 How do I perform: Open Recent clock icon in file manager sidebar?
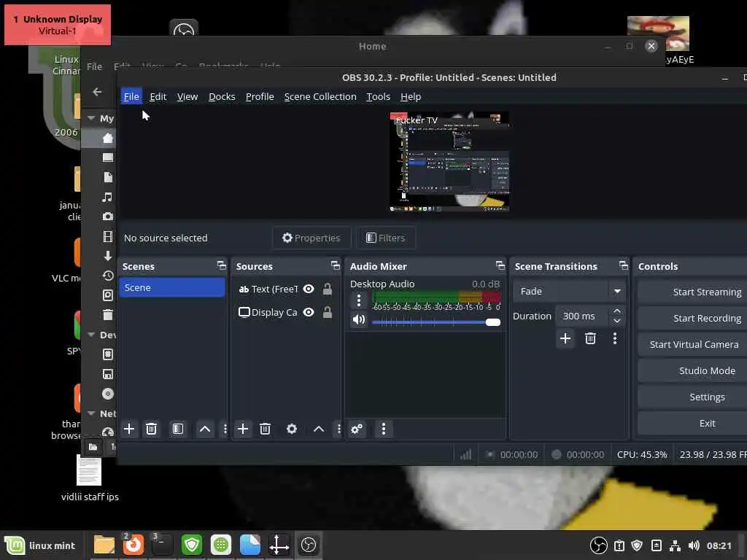(108, 275)
